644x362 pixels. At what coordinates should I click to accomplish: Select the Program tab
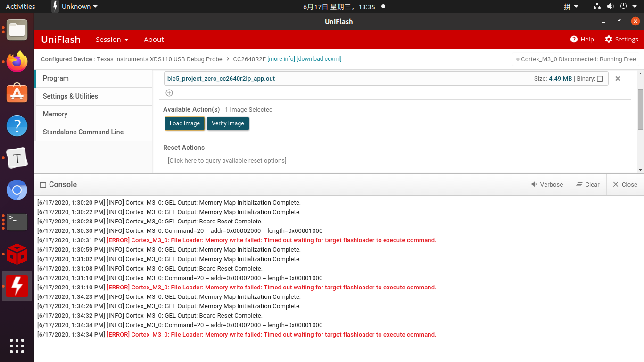(93, 78)
